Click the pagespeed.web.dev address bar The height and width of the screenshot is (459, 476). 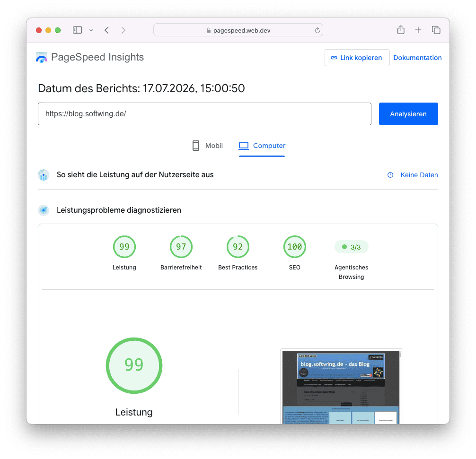(238, 30)
